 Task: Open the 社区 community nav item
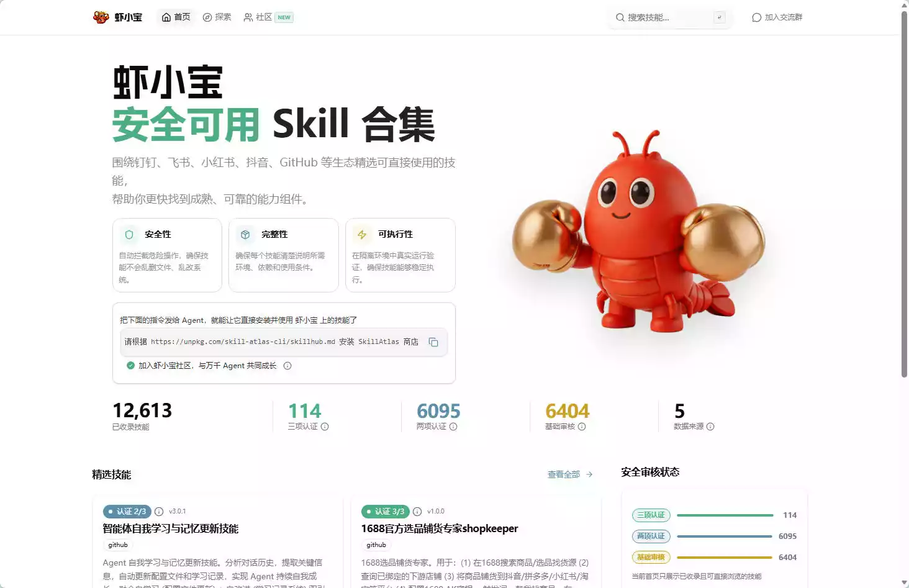(x=258, y=17)
